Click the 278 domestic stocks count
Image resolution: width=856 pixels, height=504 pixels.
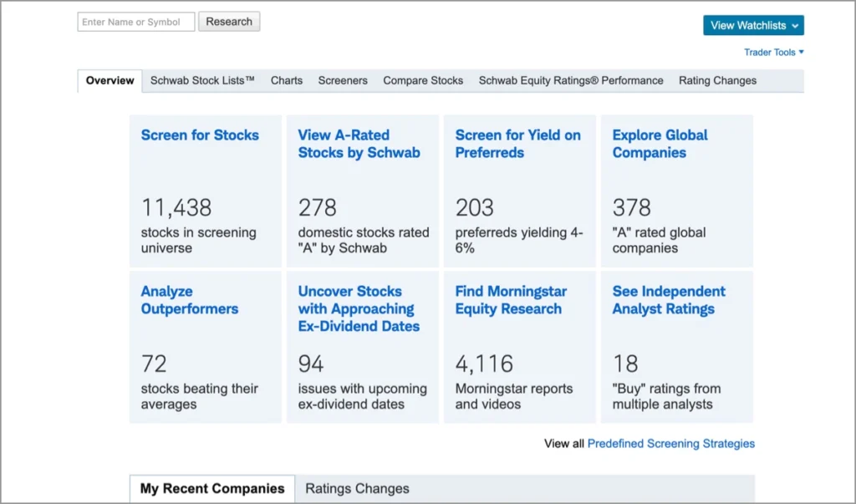[x=317, y=207]
